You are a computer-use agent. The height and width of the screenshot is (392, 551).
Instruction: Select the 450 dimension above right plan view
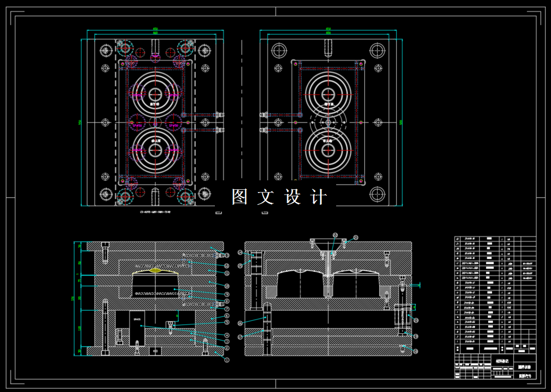328,29
